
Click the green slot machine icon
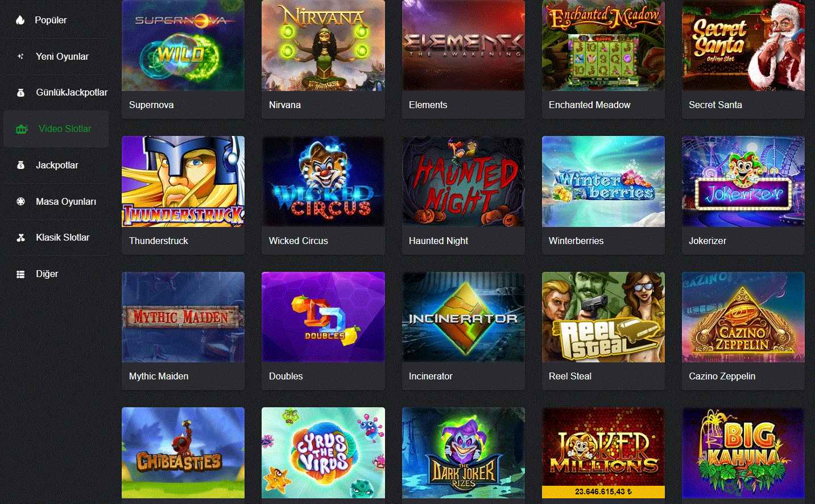point(22,129)
